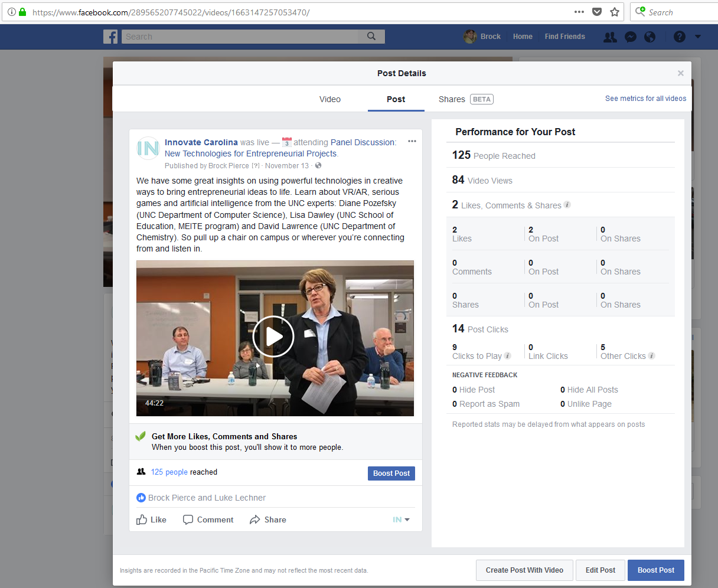The height and width of the screenshot is (588, 718).
Task: Open the Quick Help question mark icon
Action: click(680, 37)
